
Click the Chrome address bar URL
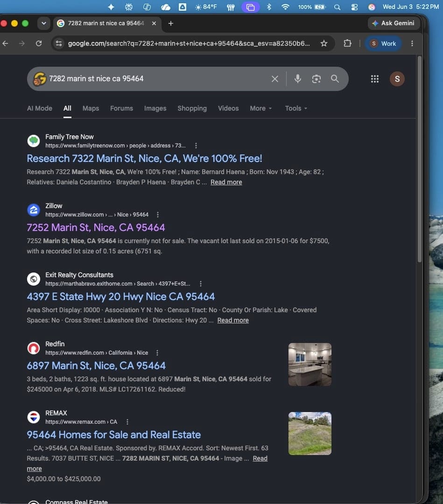tap(189, 43)
